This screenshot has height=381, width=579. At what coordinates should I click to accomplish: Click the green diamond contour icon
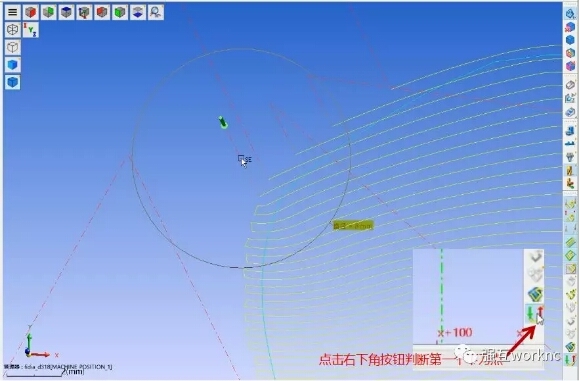[571, 255]
